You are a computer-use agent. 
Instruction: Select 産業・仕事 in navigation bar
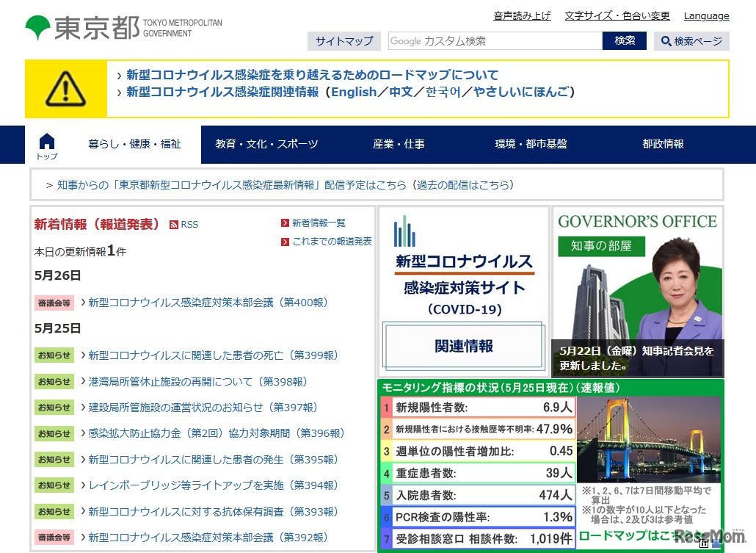[399, 144]
